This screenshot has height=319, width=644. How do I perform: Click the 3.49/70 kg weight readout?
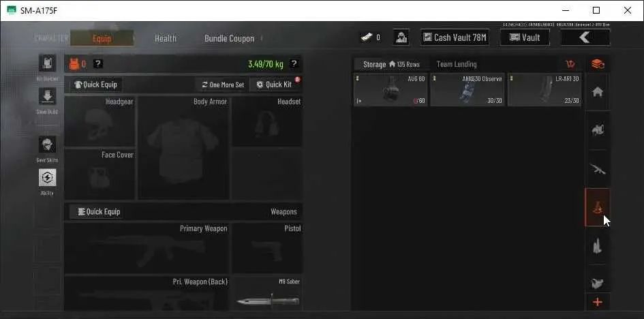pyautogui.click(x=265, y=64)
